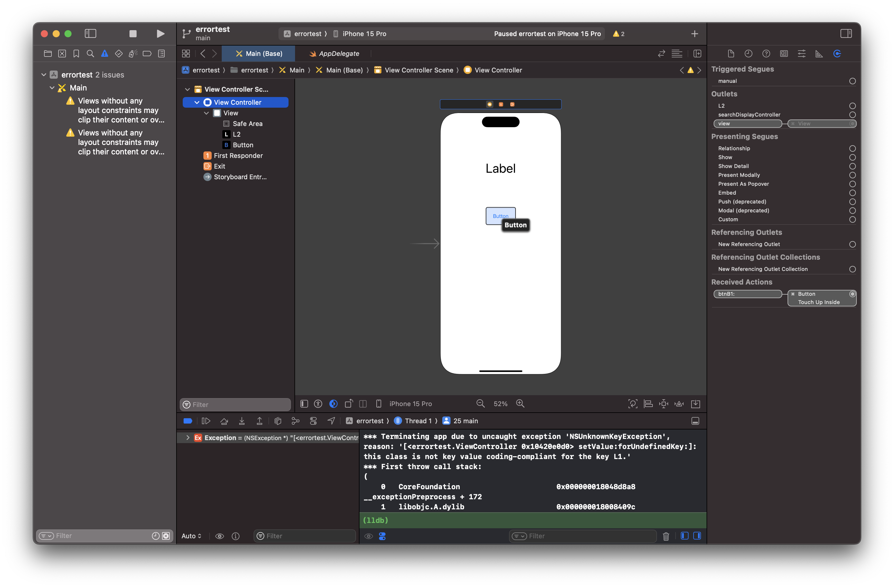Viewport: 894px width, 588px height.
Task: Click the Run play button
Action: [x=161, y=34]
